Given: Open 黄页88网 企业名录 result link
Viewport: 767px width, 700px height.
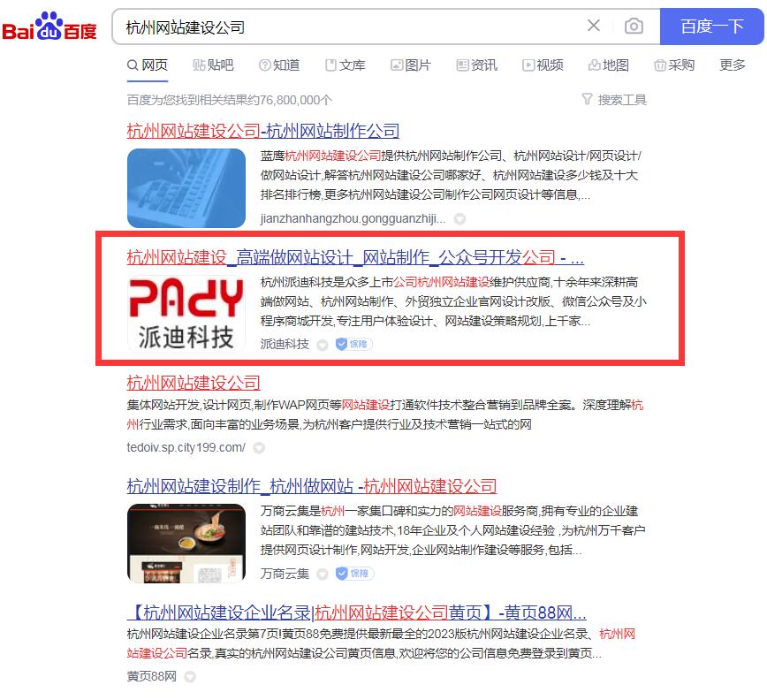Looking at the screenshot, I should coord(357,612).
